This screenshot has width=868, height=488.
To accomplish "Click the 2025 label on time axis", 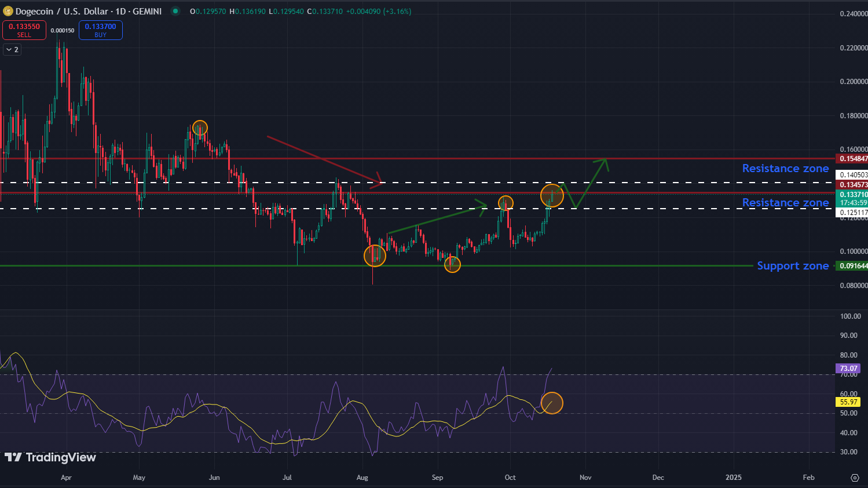I will point(734,478).
